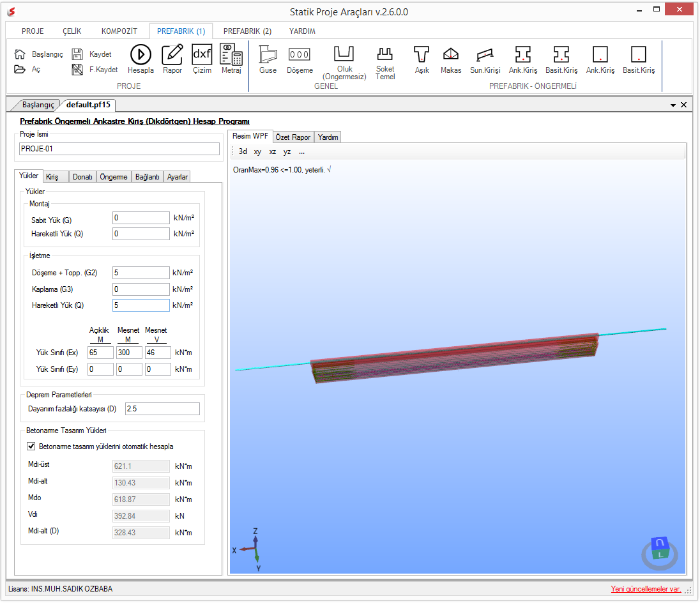Click the Kaydet save icon
700x603 pixels.
tap(77, 54)
